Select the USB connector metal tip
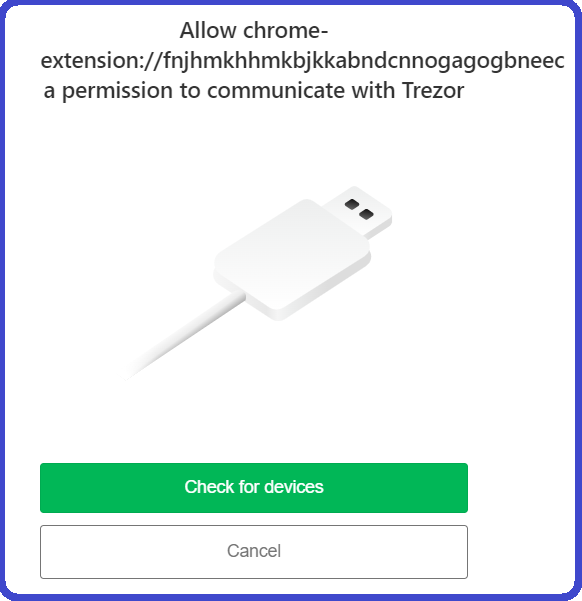This screenshot has height=601, width=582. coord(358,210)
